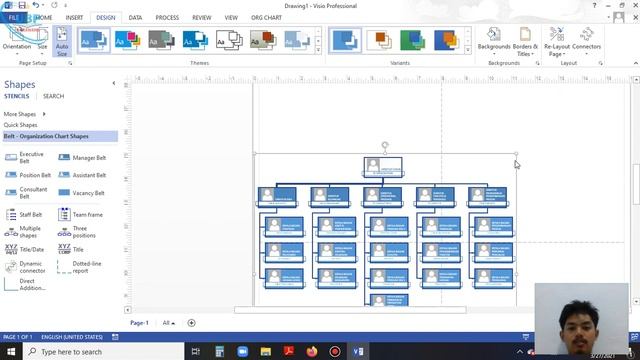Click ENGLISH (UNITED STATES) in status bar
This screenshot has height=360, width=640.
click(x=72, y=337)
